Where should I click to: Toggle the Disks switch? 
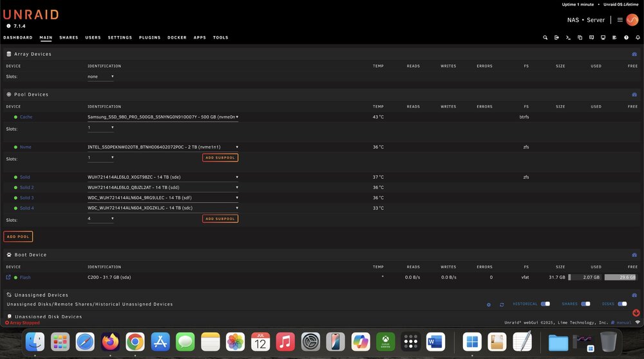[x=623, y=304]
